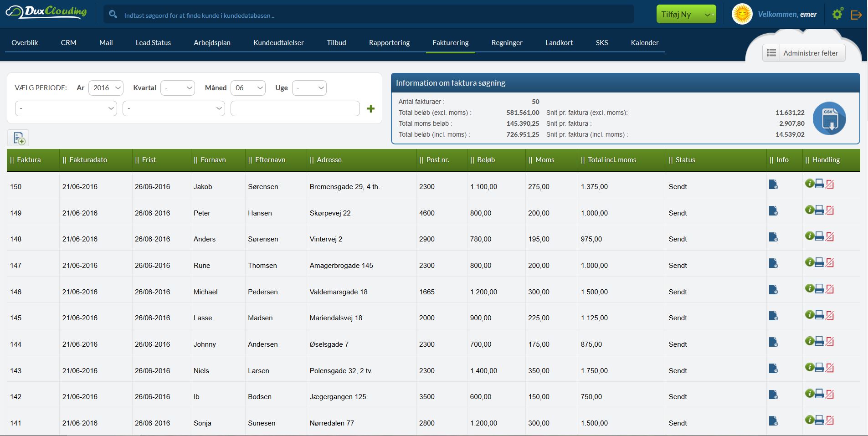868x436 pixels.
Task: Open info document icon for invoice 150
Action: pos(773,185)
